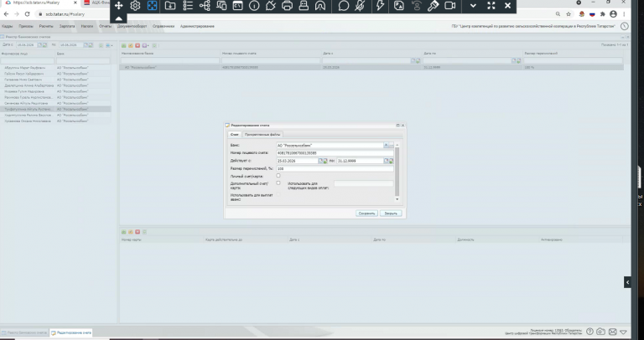Image resolution: width=644 pixels, height=340 pixels.
Task: Open the 'Приказы' menu
Action: [x=26, y=26]
